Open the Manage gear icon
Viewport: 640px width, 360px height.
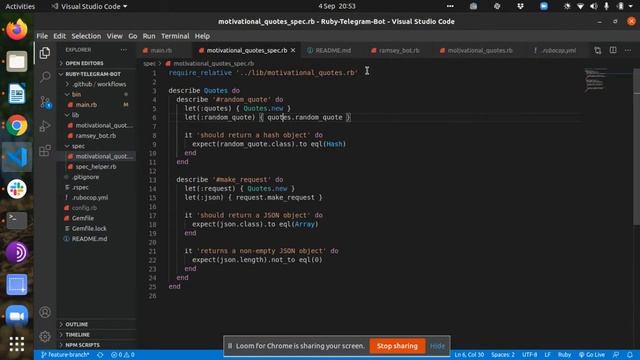pyautogui.click(x=45, y=336)
